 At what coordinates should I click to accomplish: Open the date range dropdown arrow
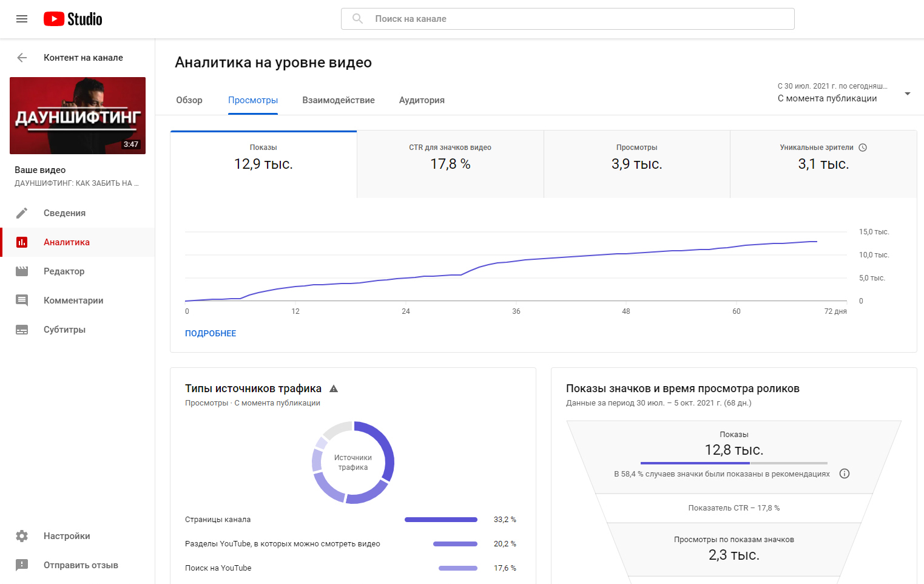click(908, 93)
